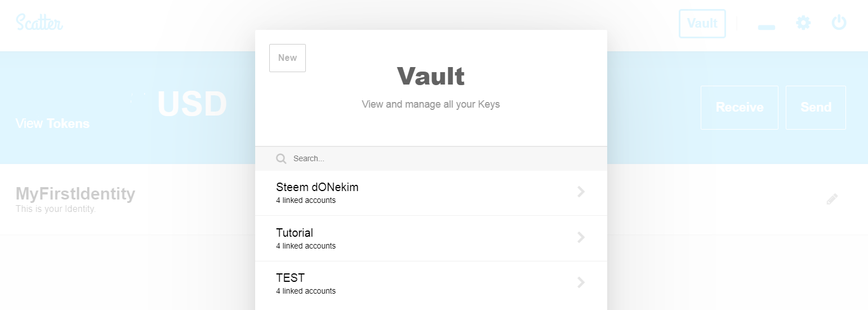
Task: Expand the TEST key chevron
Action: [581, 283]
